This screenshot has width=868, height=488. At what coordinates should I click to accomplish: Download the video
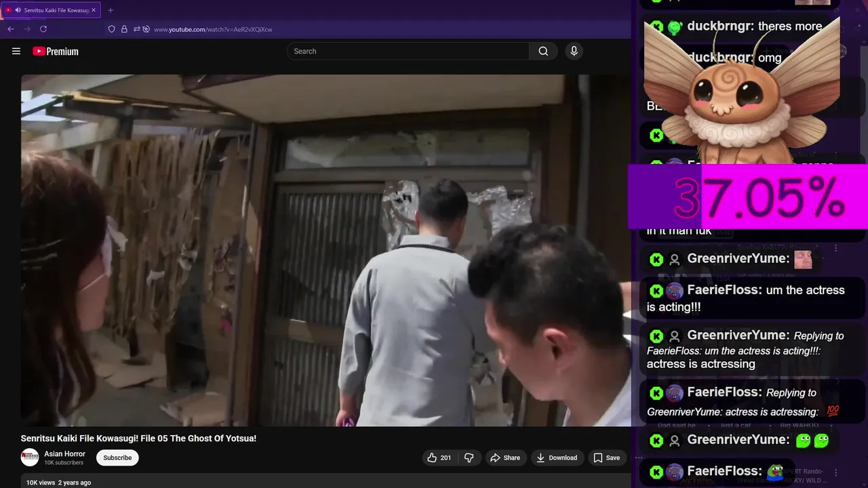557,457
